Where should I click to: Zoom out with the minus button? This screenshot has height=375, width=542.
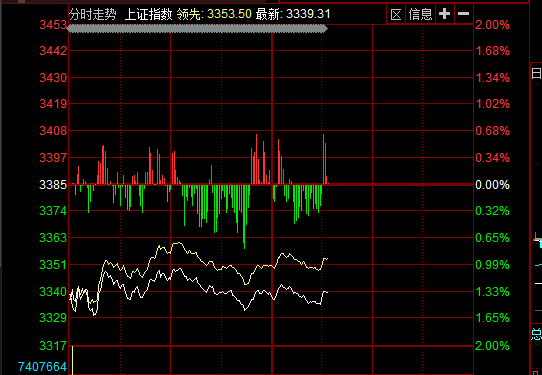point(463,14)
